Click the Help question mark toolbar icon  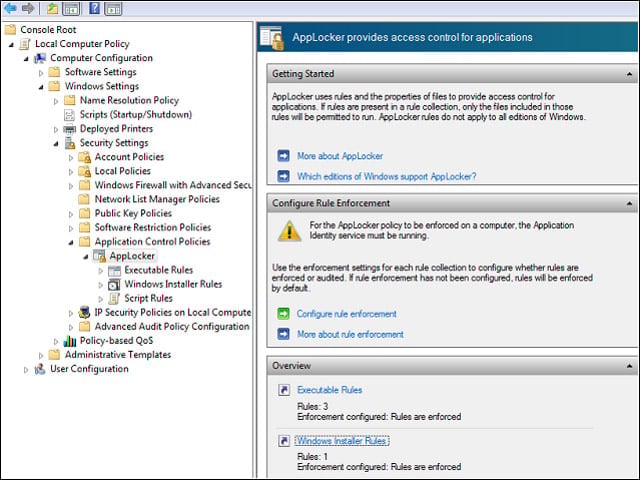pos(94,8)
